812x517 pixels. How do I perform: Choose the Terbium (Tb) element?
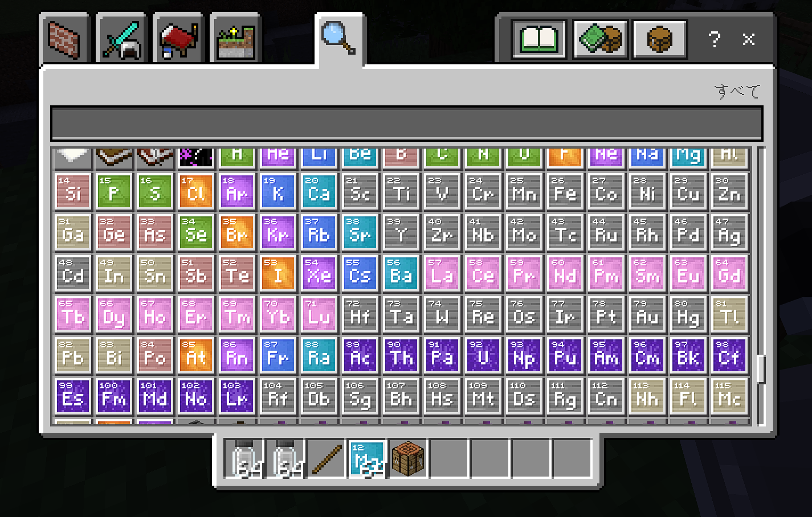click(x=73, y=314)
